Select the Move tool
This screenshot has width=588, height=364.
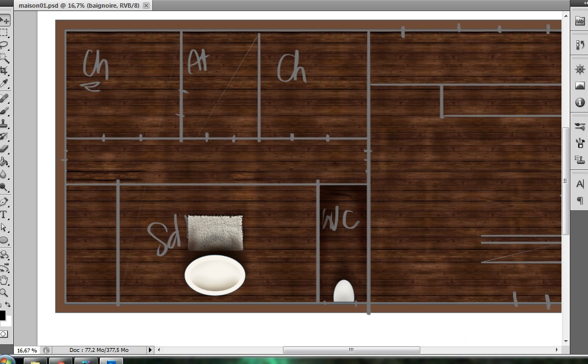click(4, 21)
